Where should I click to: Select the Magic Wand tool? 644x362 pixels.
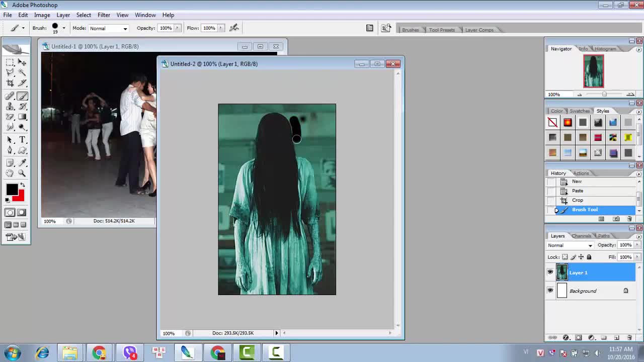coord(22,73)
